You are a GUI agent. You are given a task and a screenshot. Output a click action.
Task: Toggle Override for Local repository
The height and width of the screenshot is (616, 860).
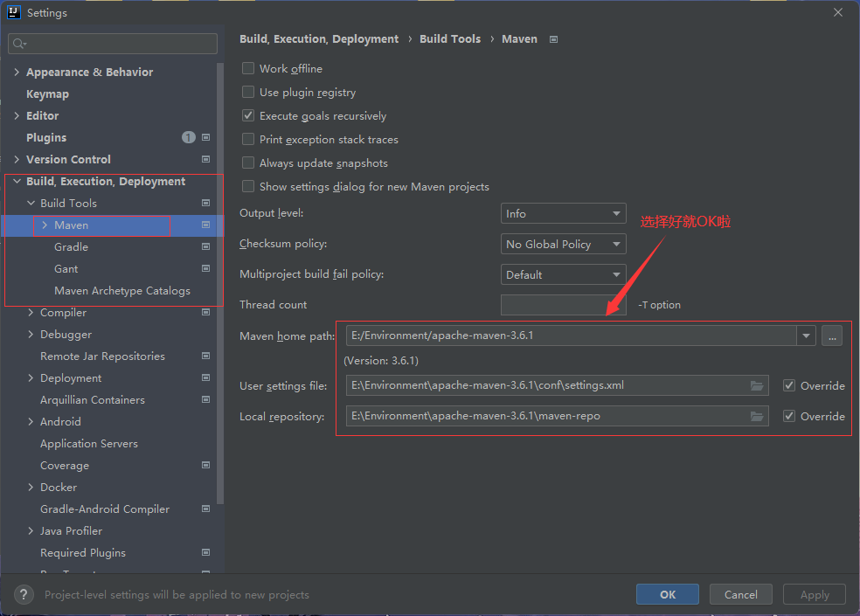coord(788,416)
